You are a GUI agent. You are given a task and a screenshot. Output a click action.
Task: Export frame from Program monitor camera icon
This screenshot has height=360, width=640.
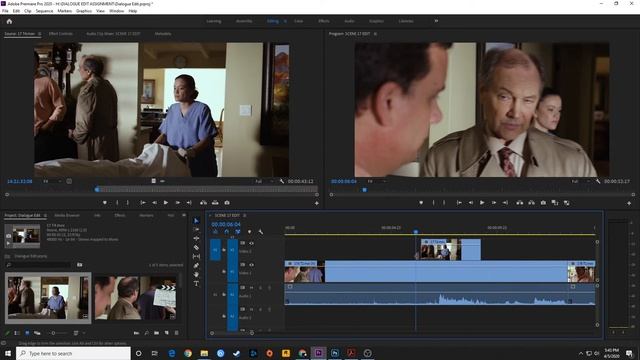click(x=543, y=202)
